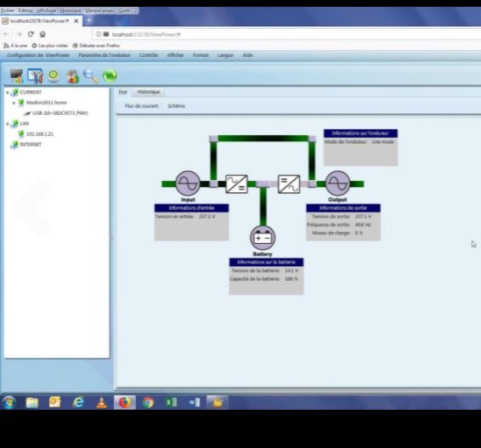Click the user login toolbar icon
The height and width of the screenshot is (448, 481).
pos(73,77)
